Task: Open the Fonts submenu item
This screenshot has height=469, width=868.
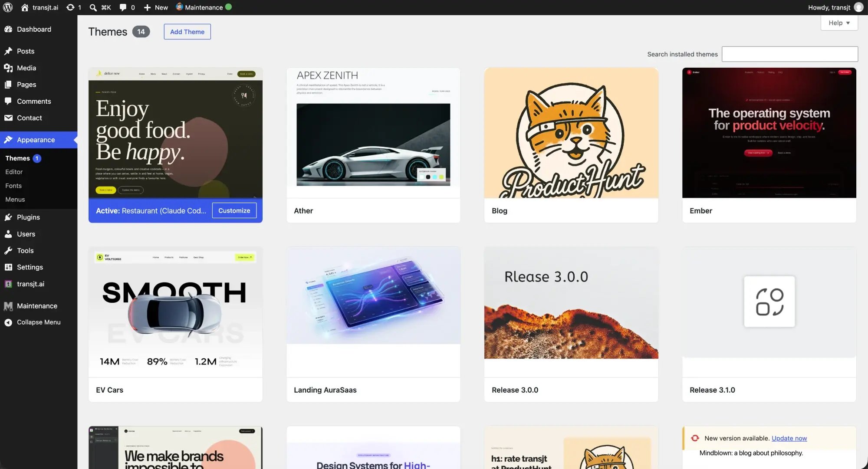Action: pos(13,186)
